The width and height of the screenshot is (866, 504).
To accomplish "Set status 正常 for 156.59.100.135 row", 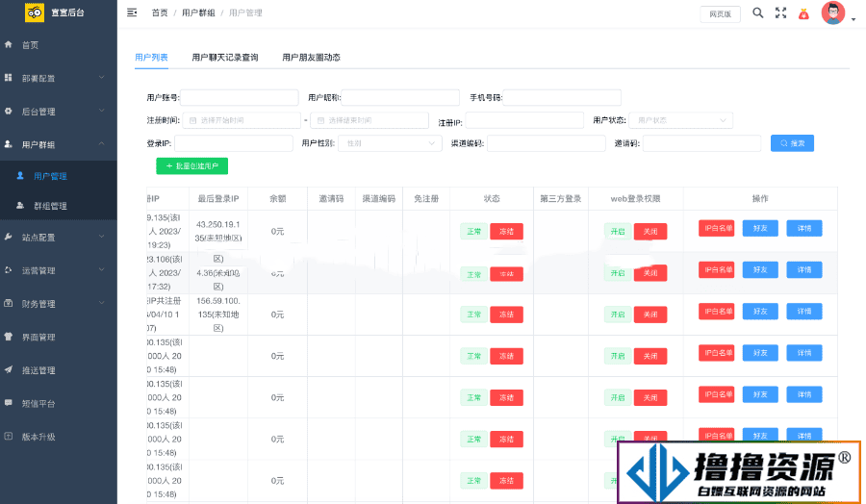I will (x=473, y=315).
